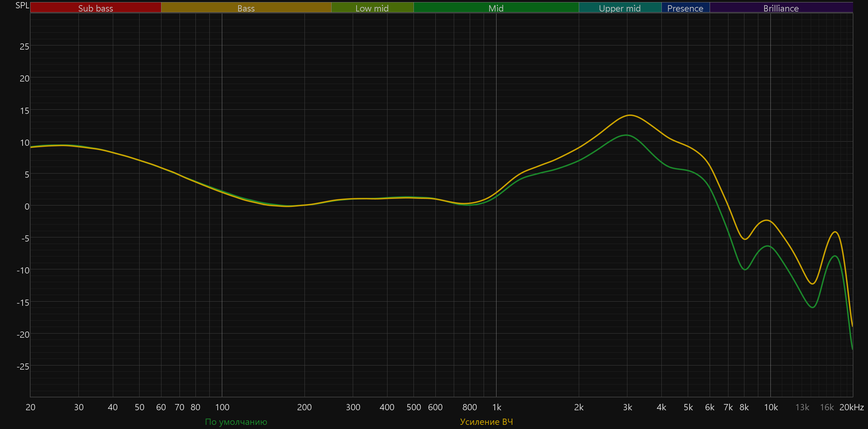Click the Low mid band header

point(372,8)
